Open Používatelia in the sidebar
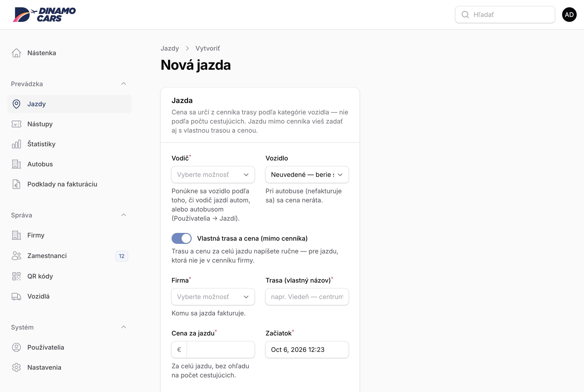The height and width of the screenshot is (392, 584). click(70, 348)
